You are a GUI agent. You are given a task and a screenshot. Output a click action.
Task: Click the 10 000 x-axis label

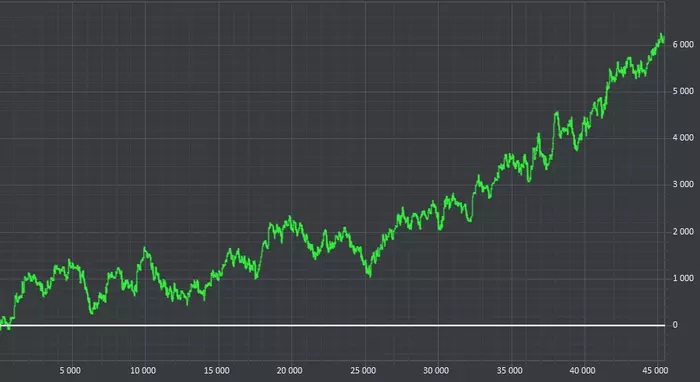[143, 370]
